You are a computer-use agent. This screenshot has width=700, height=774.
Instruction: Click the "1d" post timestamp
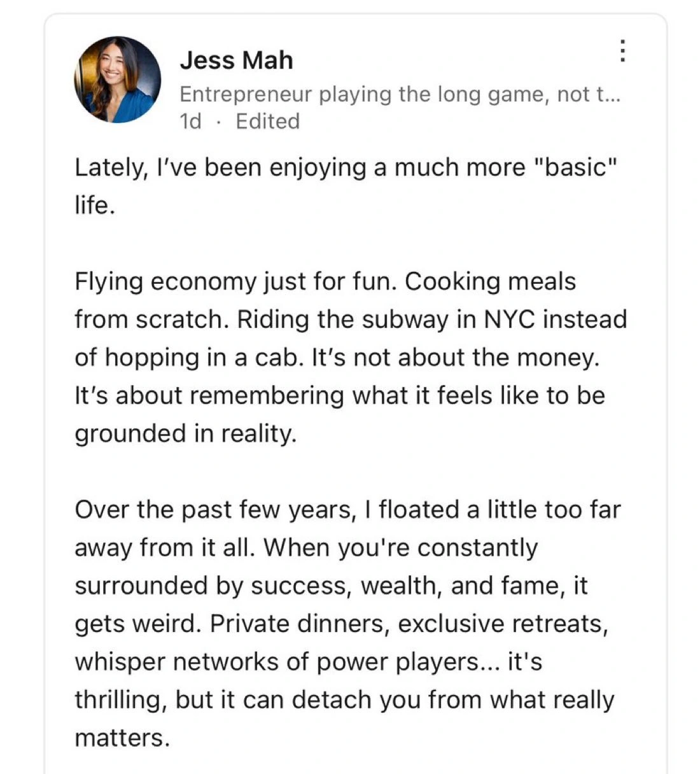190,121
